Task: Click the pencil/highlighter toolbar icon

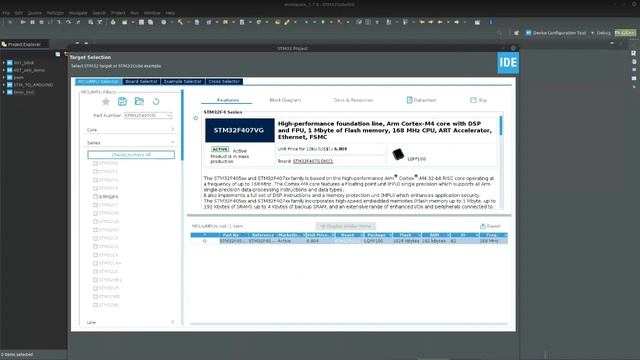Action: coord(287,22)
